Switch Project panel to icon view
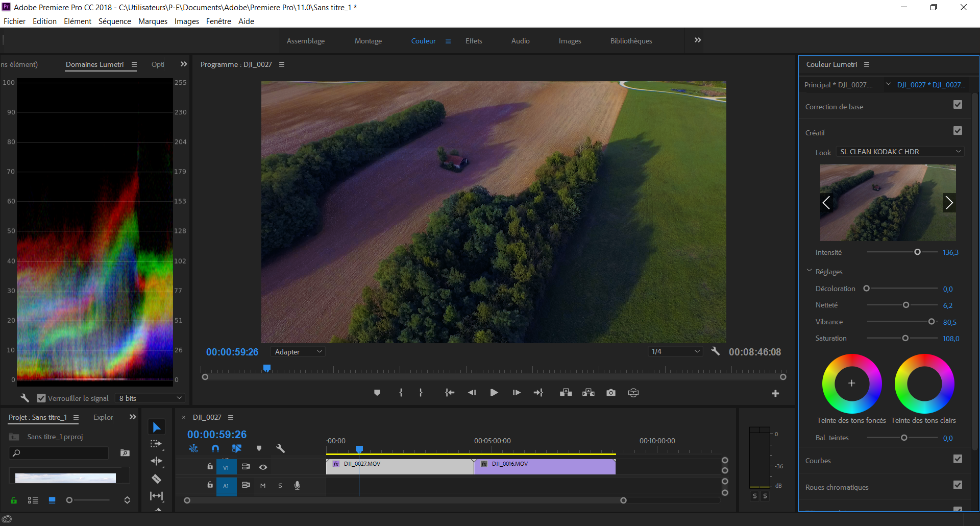 52,500
